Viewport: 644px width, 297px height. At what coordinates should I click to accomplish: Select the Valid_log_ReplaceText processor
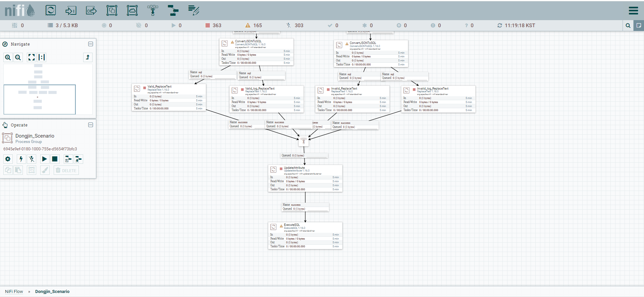tap(266, 99)
